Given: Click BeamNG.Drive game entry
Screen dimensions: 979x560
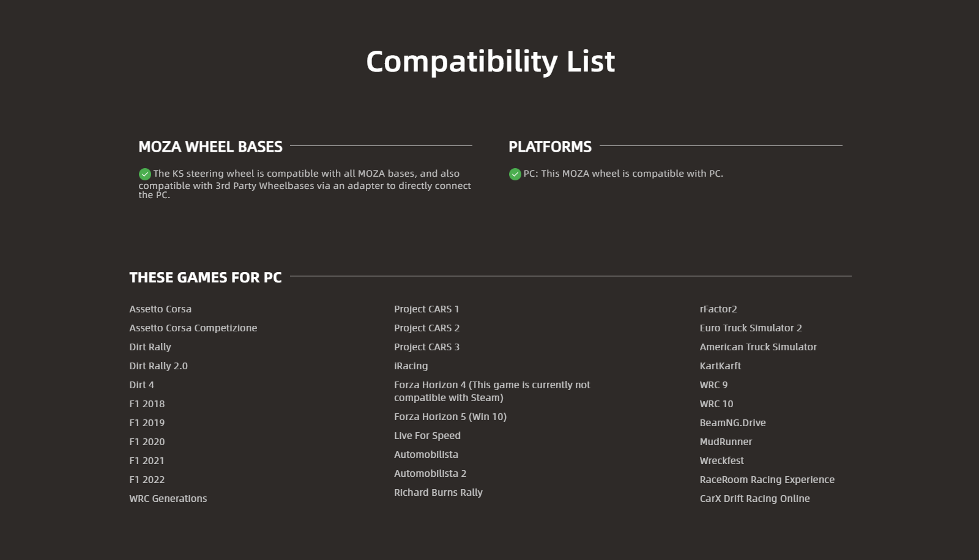Looking at the screenshot, I should click(x=732, y=423).
